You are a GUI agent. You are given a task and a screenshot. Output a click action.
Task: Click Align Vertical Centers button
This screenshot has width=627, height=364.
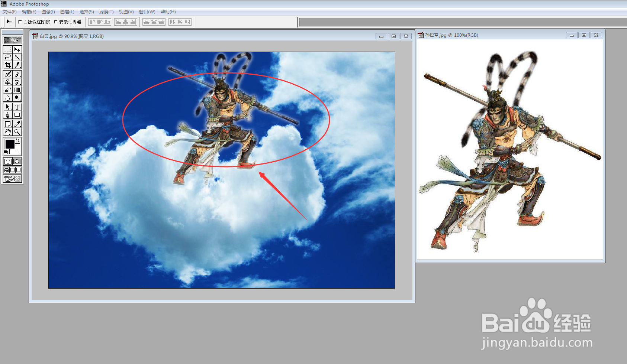click(100, 22)
